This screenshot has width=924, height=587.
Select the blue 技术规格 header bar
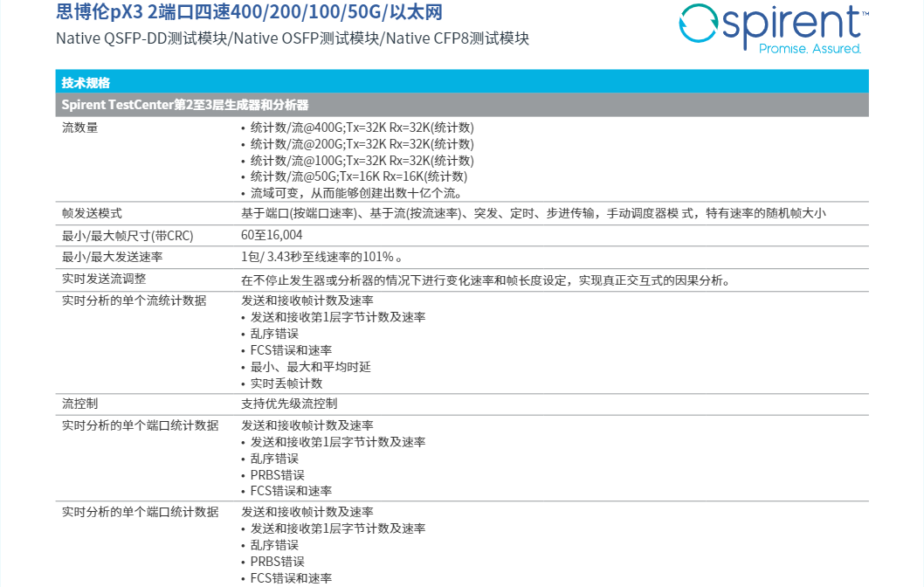(x=462, y=82)
